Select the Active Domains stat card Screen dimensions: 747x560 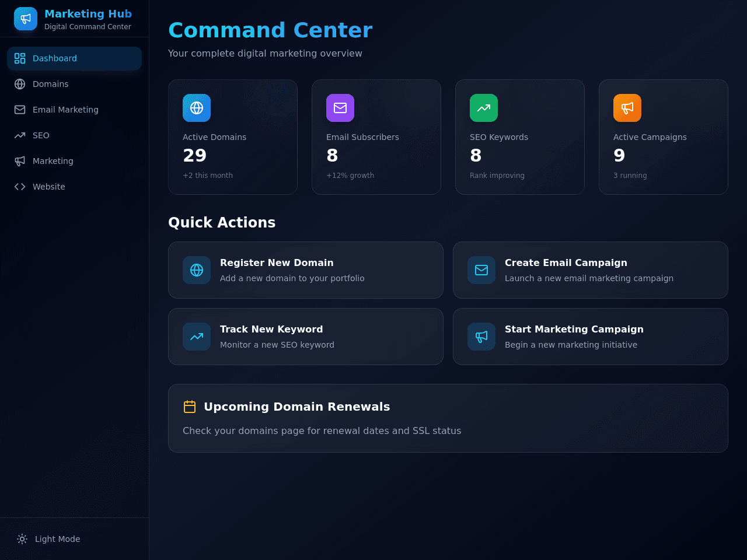[233, 137]
